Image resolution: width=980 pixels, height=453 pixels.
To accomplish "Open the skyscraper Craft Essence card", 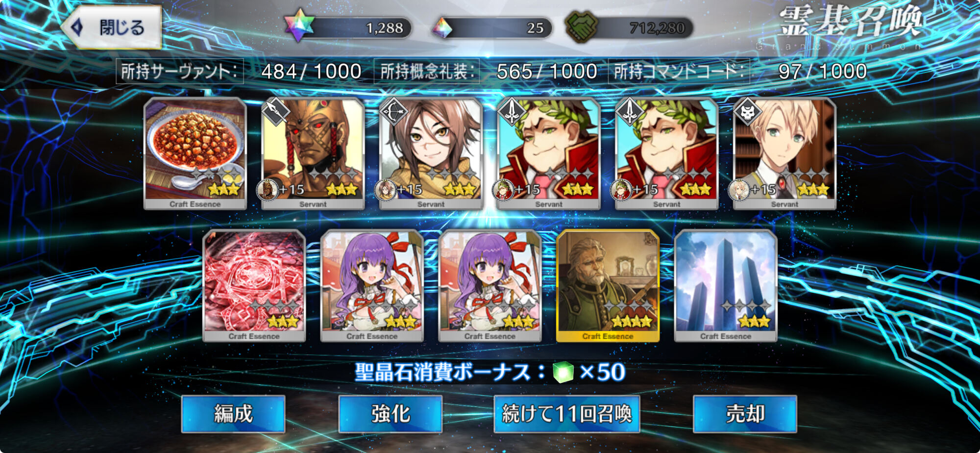I will tap(726, 286).
